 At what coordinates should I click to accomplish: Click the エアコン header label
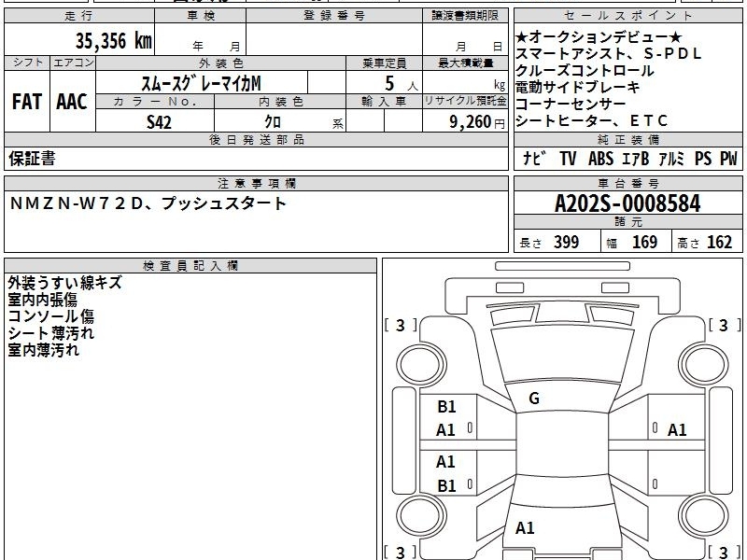point(73,63)
